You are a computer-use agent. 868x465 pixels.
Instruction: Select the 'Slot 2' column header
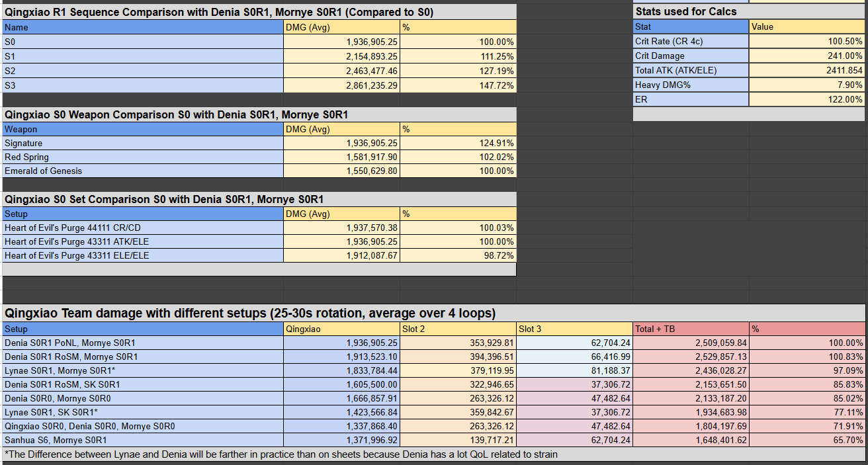click(x=458, y=329)
